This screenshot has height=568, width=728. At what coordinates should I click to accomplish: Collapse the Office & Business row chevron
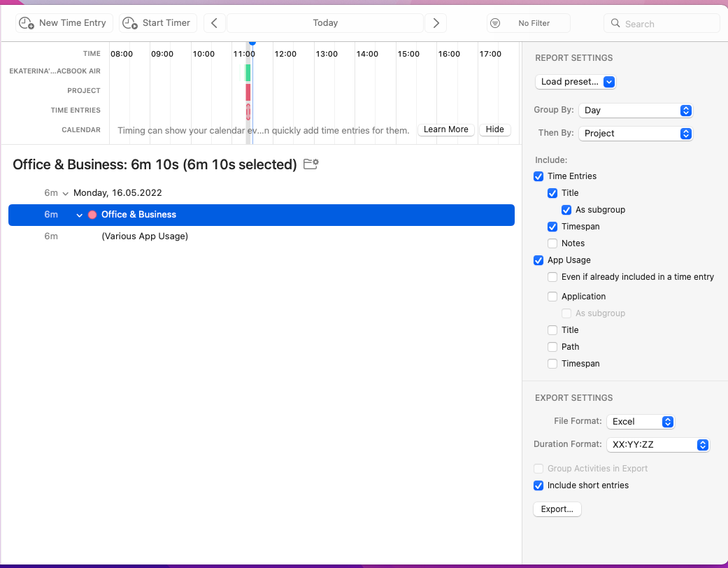point(80,215)
